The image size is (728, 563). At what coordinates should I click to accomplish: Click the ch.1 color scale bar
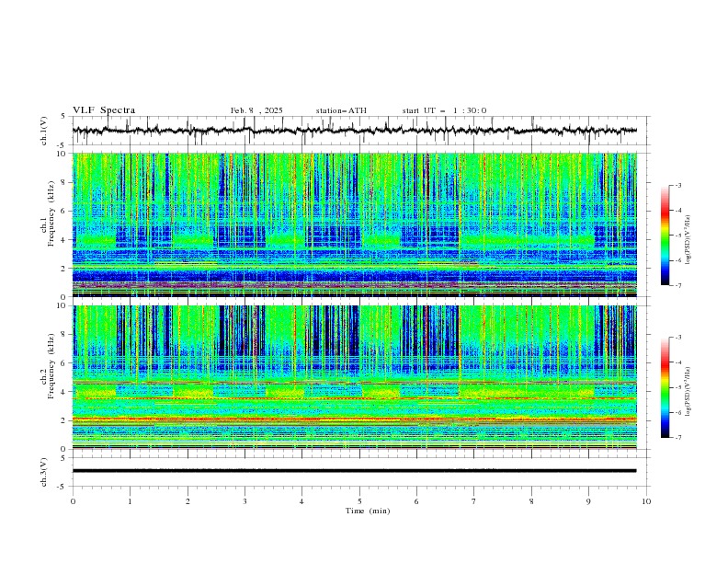tap(665, 236)
